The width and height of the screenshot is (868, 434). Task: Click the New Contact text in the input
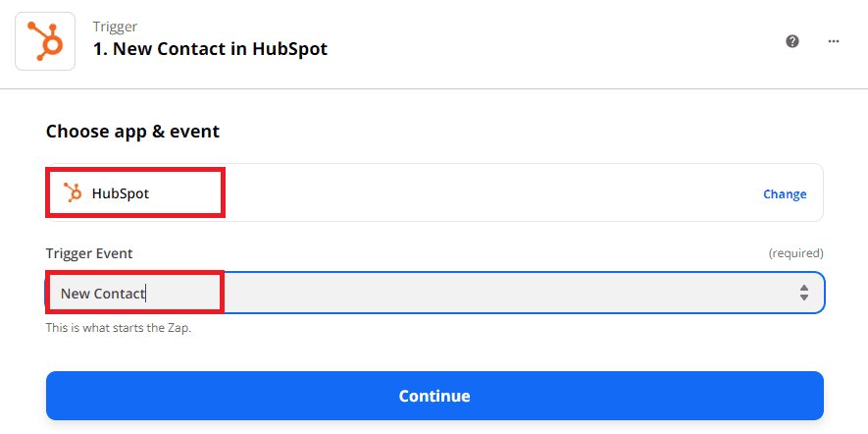102,294
